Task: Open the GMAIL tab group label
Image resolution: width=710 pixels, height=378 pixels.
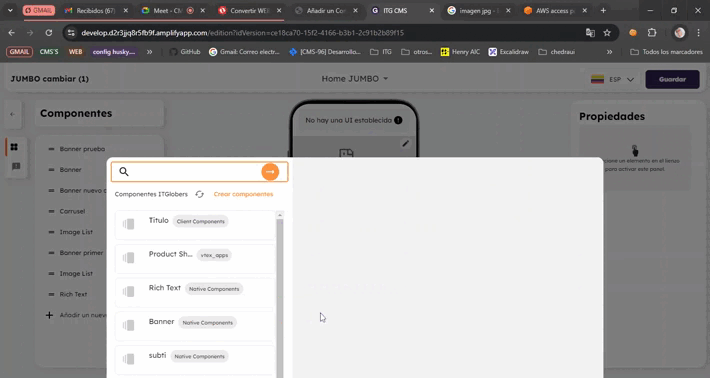Action: [39, 10]
